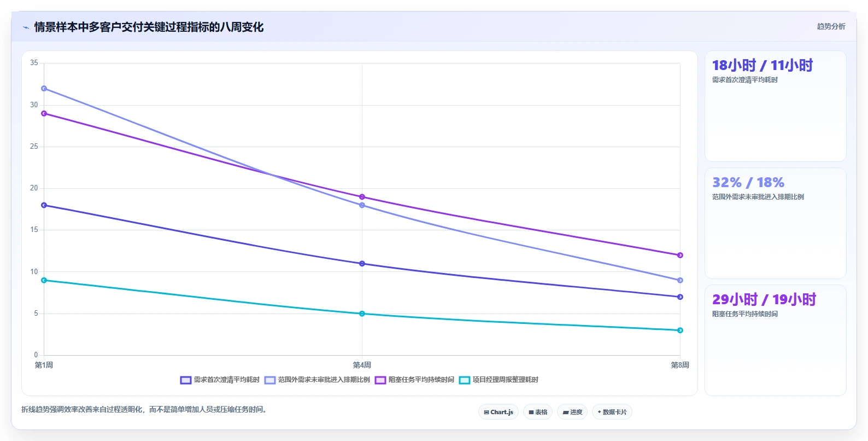The width and height of the screenshot is (868, 441).
Task: Click the 18小时 / 11小时 metric value
Action: coord(762,66)
